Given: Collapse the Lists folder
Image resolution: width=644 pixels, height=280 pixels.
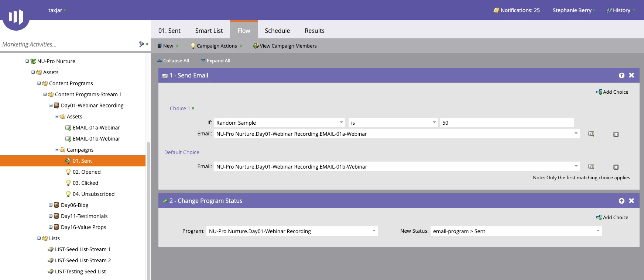Looking at the screenshot, I should 39,238.
